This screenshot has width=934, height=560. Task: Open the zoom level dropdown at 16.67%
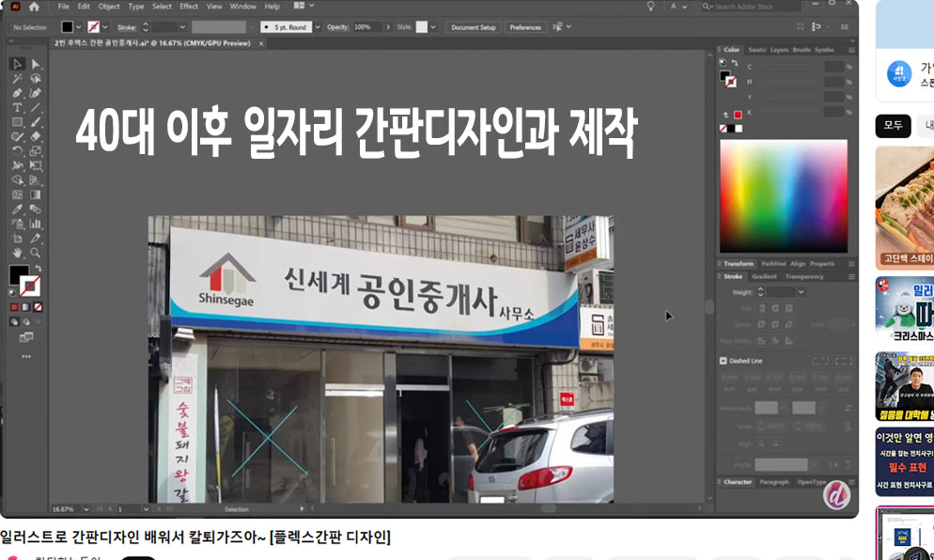86,509
